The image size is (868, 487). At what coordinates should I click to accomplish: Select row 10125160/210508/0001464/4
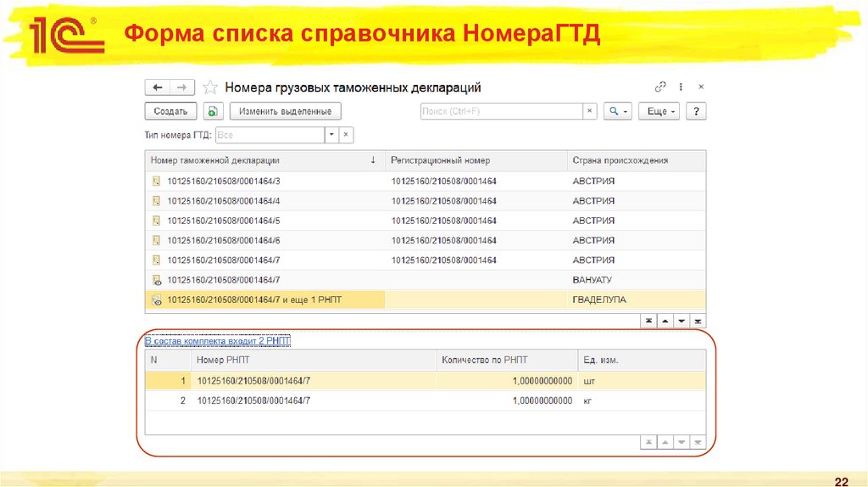pos(426,201)
